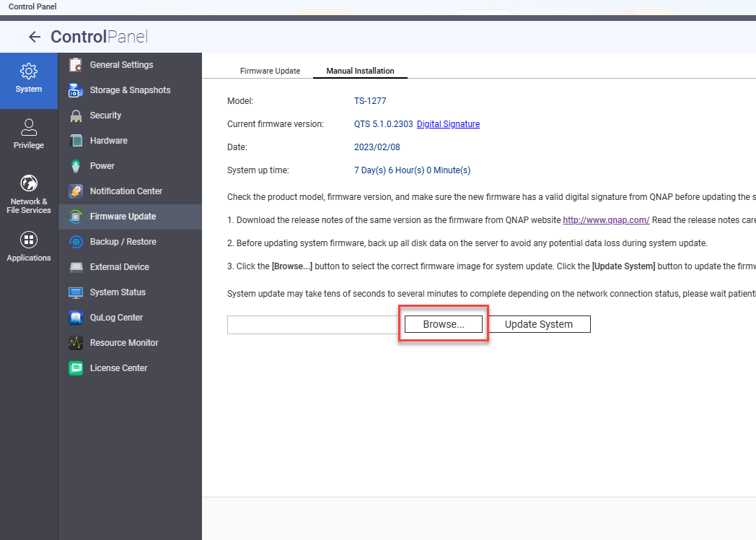Select the System gear icon
Viewport: 756px width, 540px height.
28,71
